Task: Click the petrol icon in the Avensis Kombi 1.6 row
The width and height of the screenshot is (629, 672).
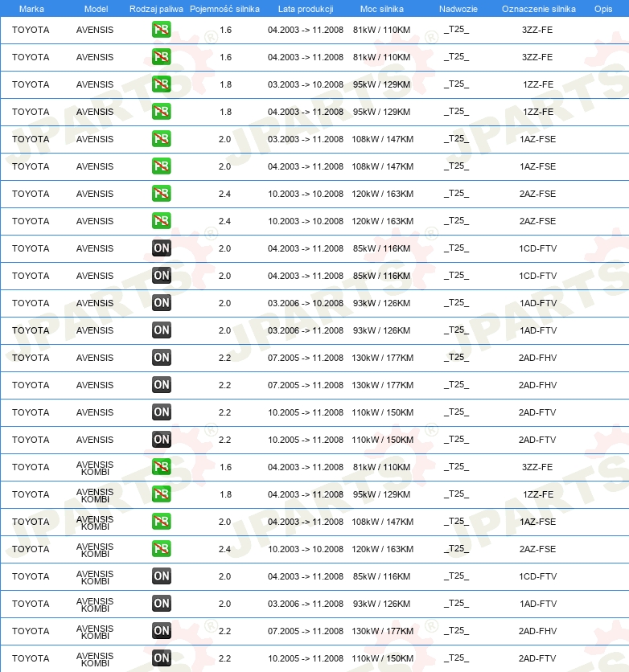Action: coord(161,467)
